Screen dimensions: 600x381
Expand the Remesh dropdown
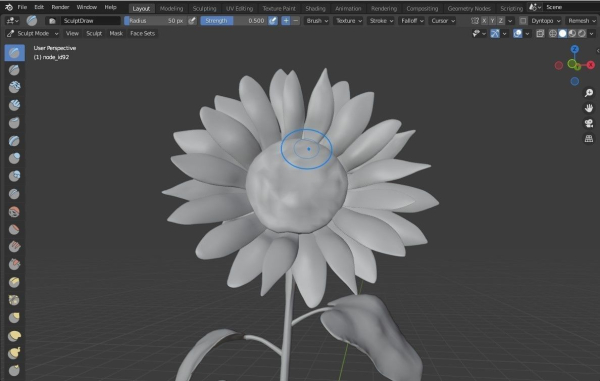582,21
